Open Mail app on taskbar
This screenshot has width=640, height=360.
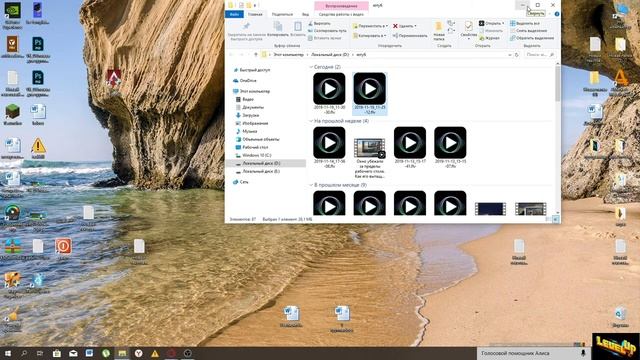[x=73, y=353]
